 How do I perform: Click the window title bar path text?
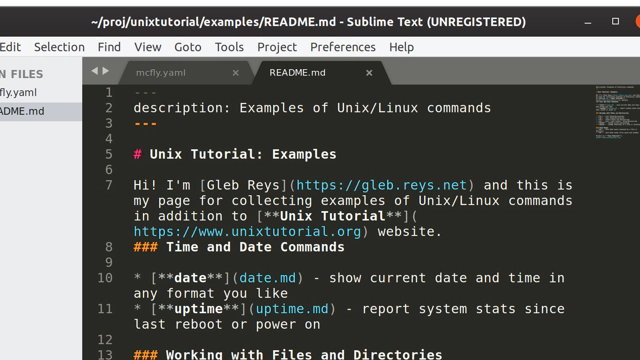pyautogui.click(x=309, y=22)
